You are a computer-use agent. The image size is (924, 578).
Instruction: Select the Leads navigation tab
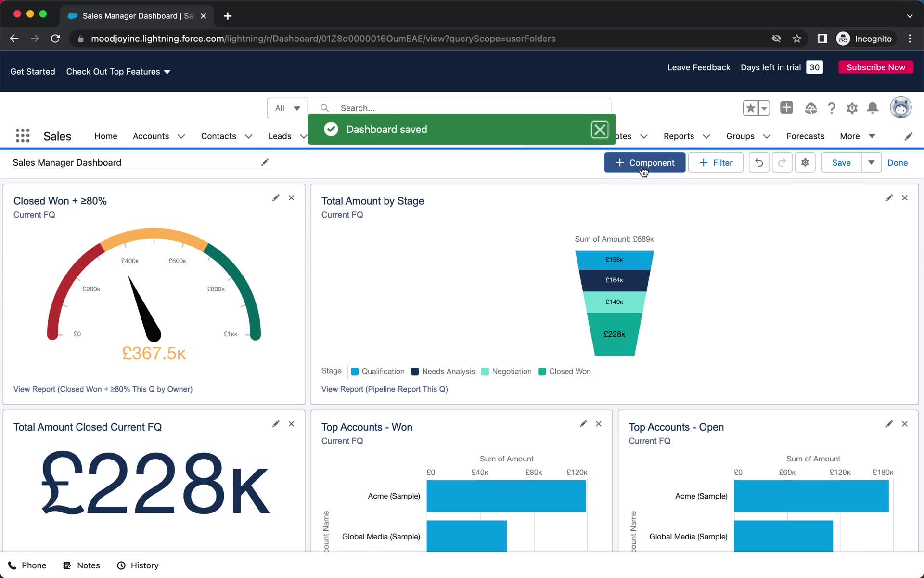pyautogui.click(x=279, y=136)
